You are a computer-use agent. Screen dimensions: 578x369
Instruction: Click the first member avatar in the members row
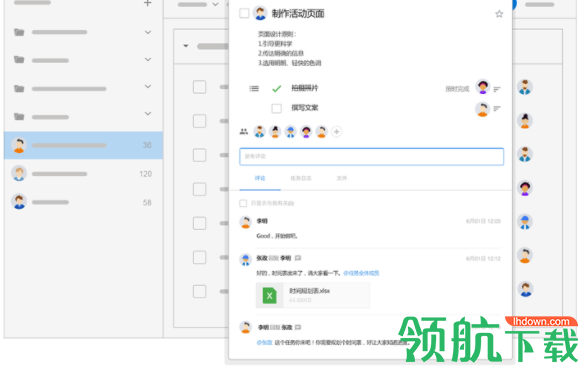pyautogui.click(x=260, y=132)
